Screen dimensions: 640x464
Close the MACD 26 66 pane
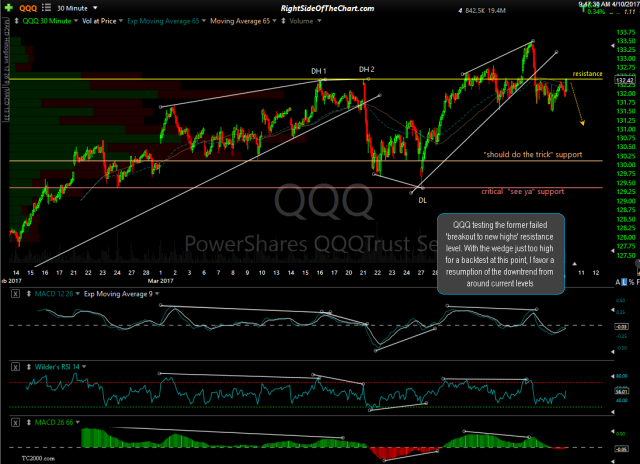coord(15,422)
